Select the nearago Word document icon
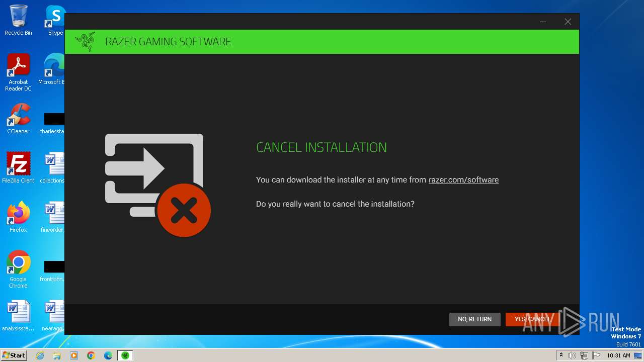Image resolution: width=644 pixels, height=362 pixels. coord(53,316)
